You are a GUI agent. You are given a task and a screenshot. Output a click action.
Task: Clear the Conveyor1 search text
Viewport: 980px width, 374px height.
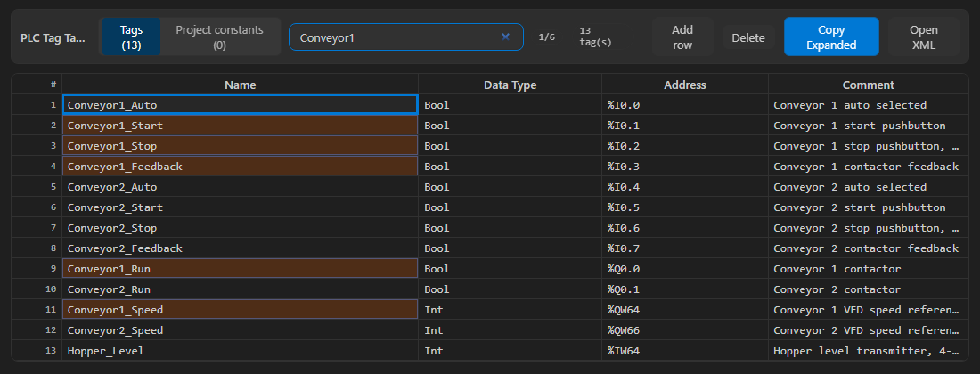pyautogui.click(x=506, y=37)
